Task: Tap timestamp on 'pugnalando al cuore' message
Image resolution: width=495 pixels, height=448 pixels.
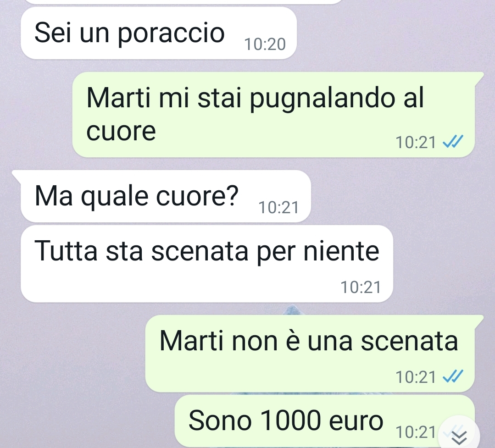Action: coord(416,142)
